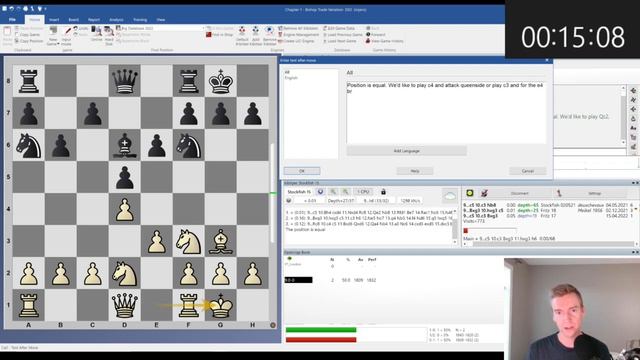Click the undo arrow in title bar
The height and width of the screenshot is (360, 640).
click(x=11, y=8)
